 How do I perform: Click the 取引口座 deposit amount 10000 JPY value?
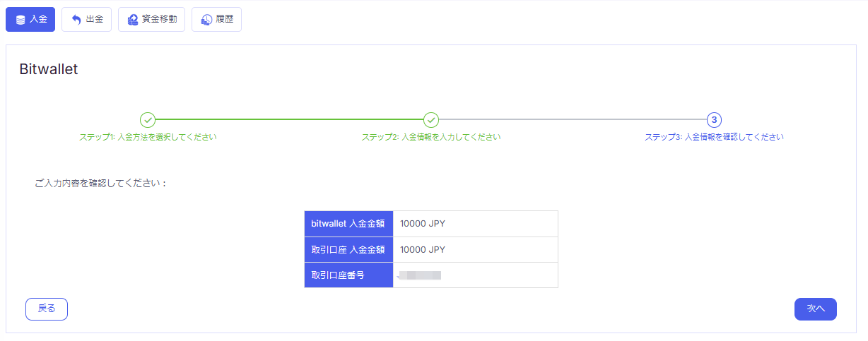(x=423, y=249)
